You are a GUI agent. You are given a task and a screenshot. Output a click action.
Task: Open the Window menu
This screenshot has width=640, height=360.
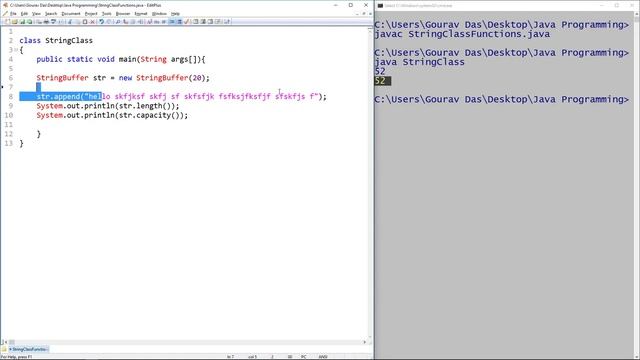159,13
